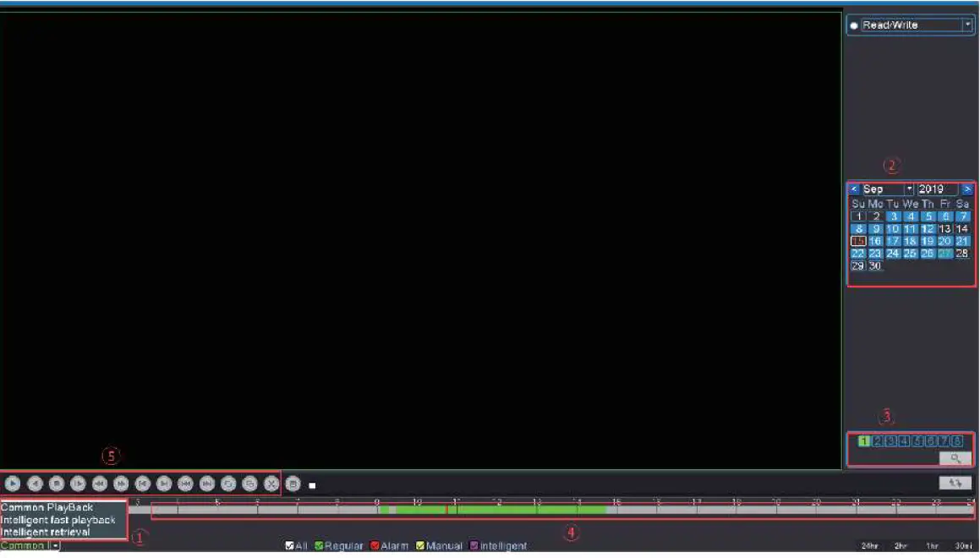
Task: Stop playback with the stop button
Action: click(x=57, y=484)
